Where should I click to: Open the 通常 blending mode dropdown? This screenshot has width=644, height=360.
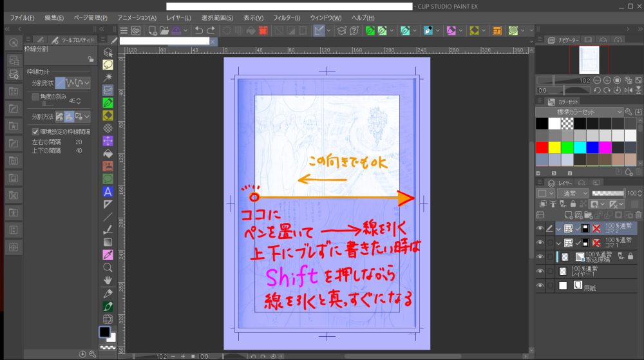(x=567, y=193)
